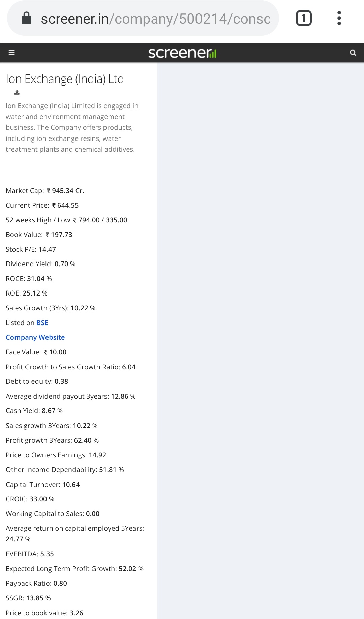Click the Debt to equity value 0.38
Viewport: 364px width, 619px height.
point(61,381)
